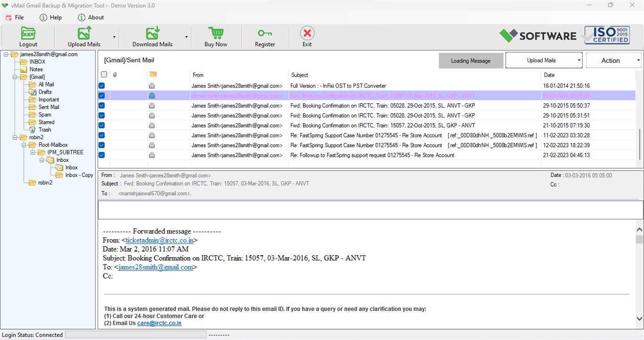Click the Register key icon
Viewport: 644px width, 340px height.
pos(265,33)
